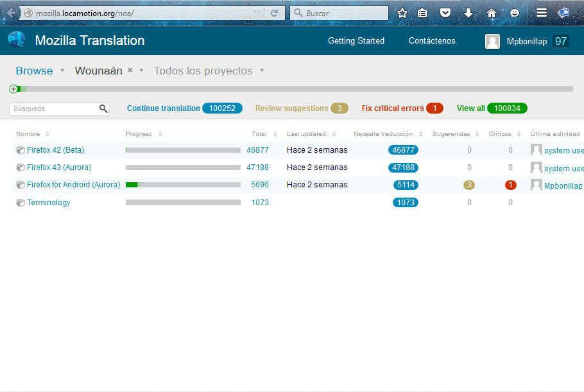
Task: Bookmark this page with the star icon
Action: pyautogui.click(x=402, y=13)
